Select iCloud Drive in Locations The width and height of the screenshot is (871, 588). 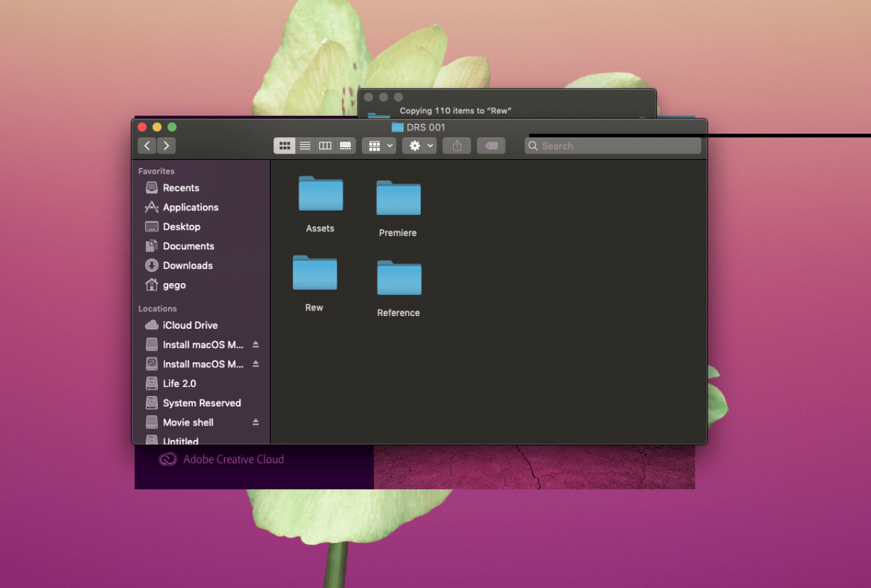coord(190,325)
